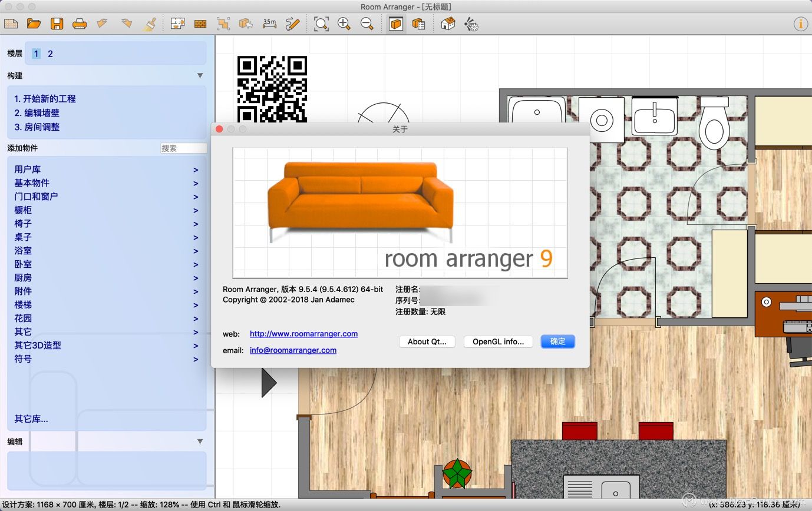
Task: Click the 搜索 object search field
Action: [x=183, y=148]
